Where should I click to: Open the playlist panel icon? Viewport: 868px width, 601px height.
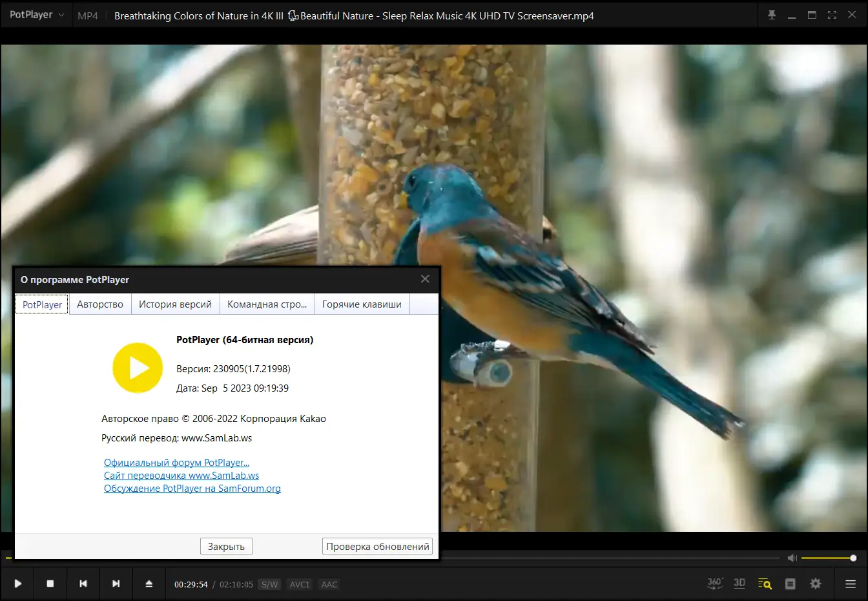click(790, 584)
